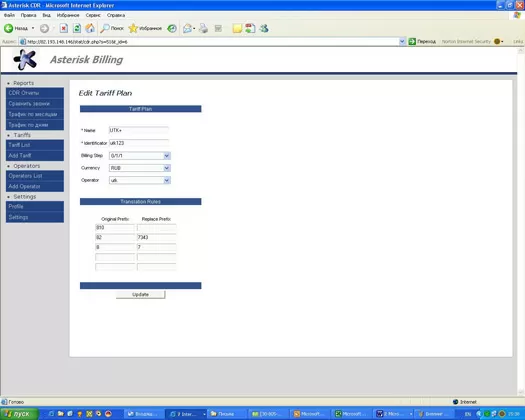Click the Stop loading red X icon
The width and height of the screenshot is (525, 420).
[64, 28]
